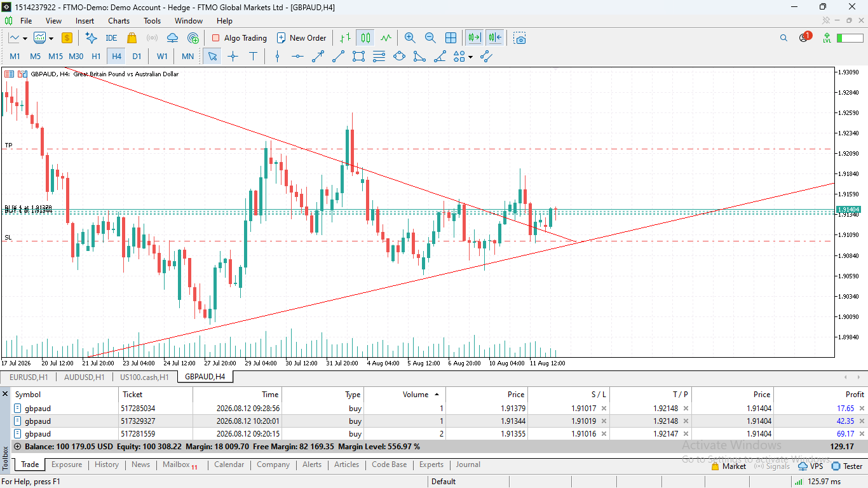Select the vertical line drawing tool
The height and width of the screenshot is (488, 868).
coord(277,56)
